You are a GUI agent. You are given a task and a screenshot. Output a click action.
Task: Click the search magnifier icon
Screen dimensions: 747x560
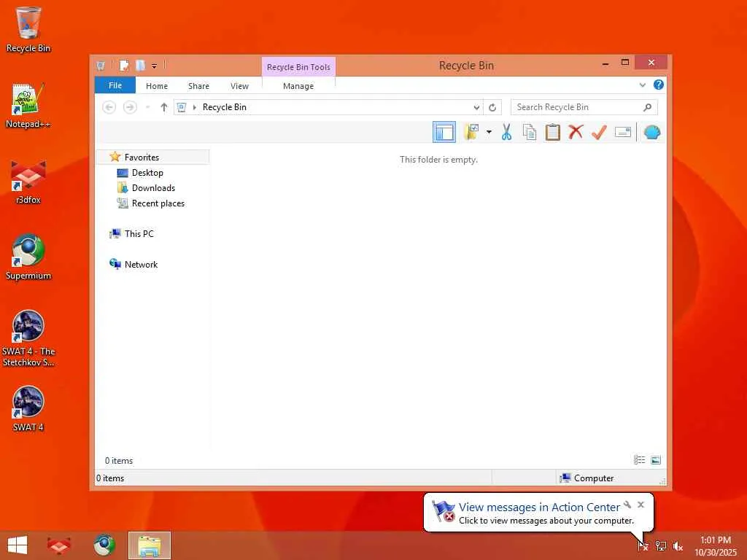pos(648,107)
